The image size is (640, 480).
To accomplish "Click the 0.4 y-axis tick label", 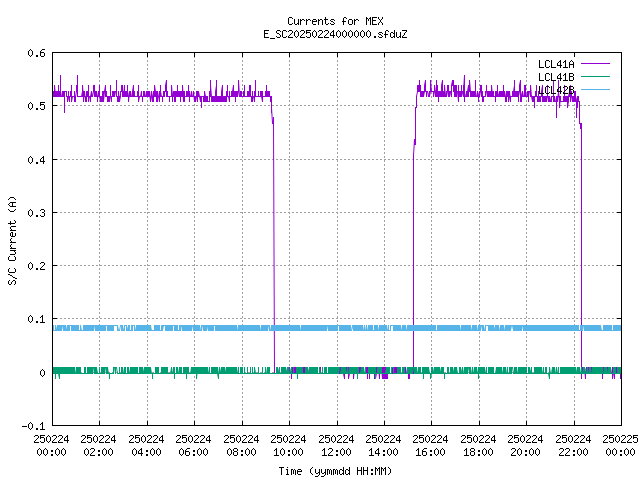I will [x=36, y=160].
